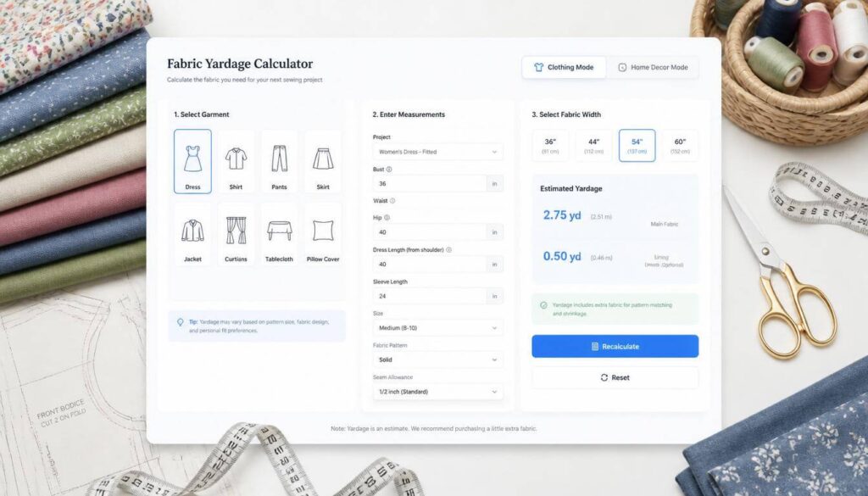This screenshot has width=868, height=496.
Task: Select 36" fabric width option
Action: (x=550, y=146)
